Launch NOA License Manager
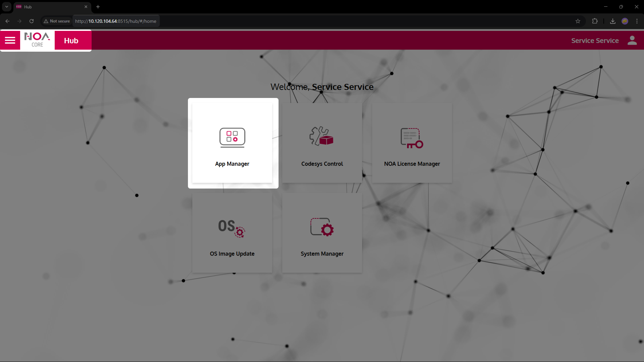Screen dimensions: 644x362 tap(412, 143)
